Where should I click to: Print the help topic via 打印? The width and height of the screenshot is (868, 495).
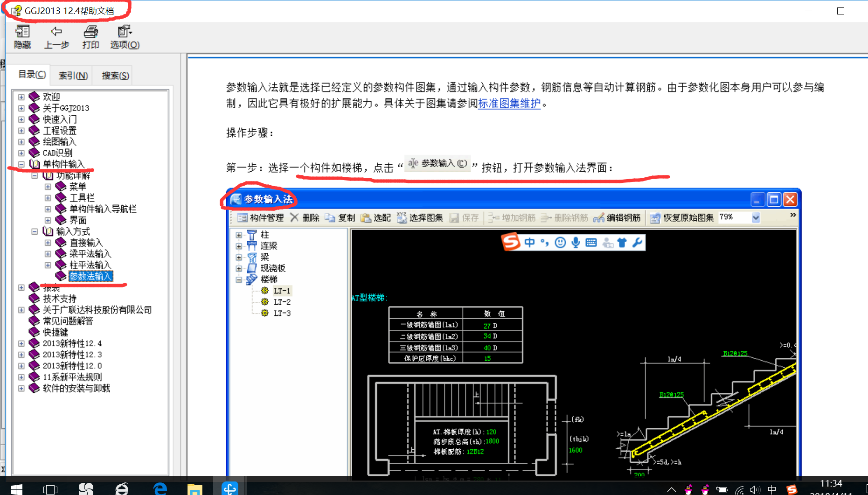pyautogui.click(x=90, y=37)
